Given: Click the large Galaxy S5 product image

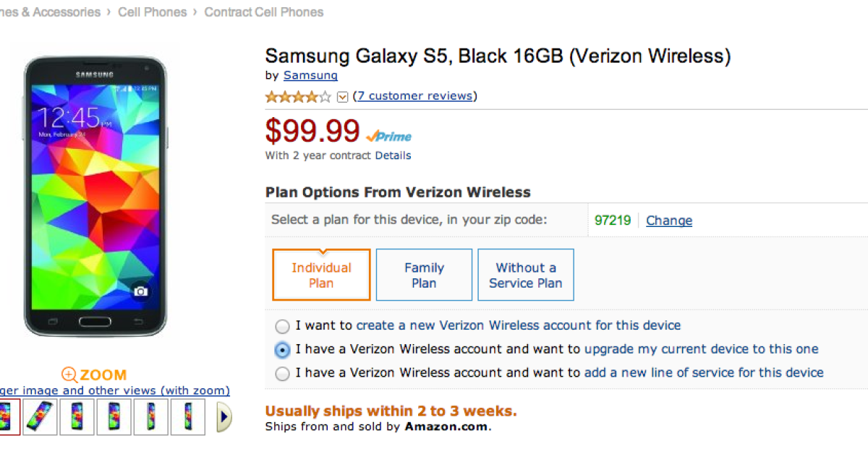Looking at the screenshot, I should tap(96, 195).
